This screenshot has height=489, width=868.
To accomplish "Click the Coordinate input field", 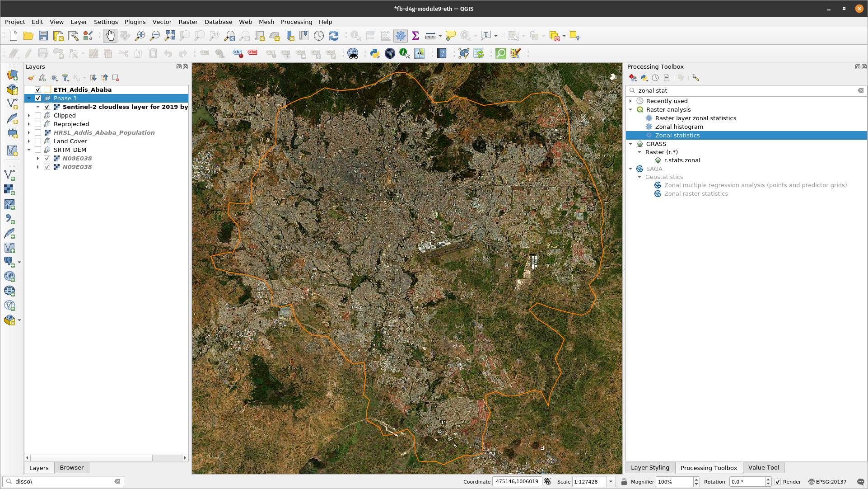I will click(517, 482).
